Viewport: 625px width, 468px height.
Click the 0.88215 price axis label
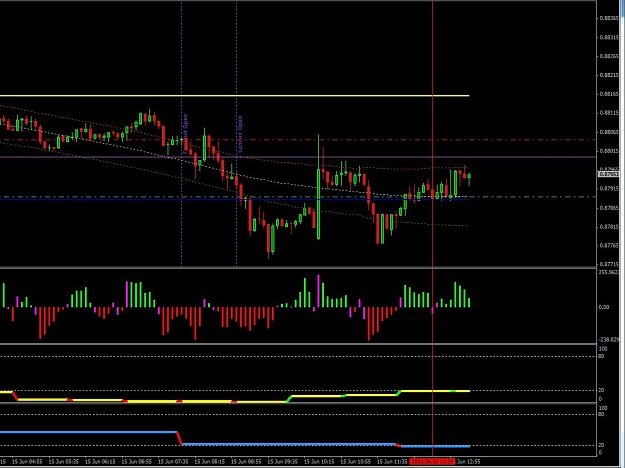pos(610,75)
